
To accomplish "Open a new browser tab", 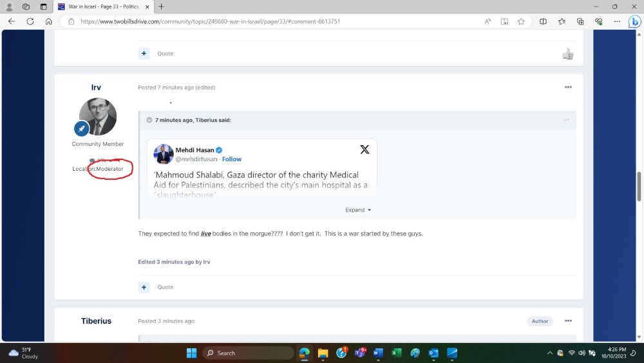I will 161,6.
